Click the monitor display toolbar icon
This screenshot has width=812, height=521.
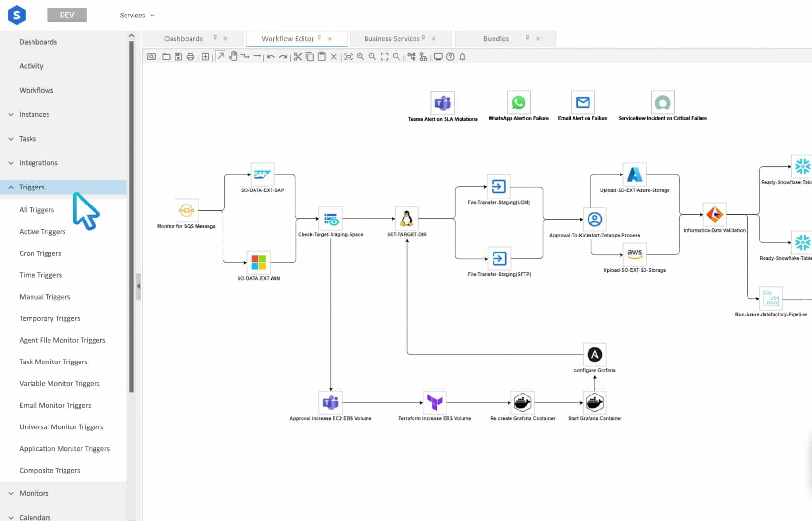[438, 57]
